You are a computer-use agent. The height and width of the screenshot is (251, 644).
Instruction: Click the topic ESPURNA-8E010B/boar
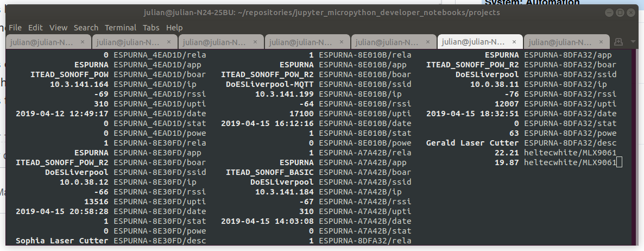(365, 74)
